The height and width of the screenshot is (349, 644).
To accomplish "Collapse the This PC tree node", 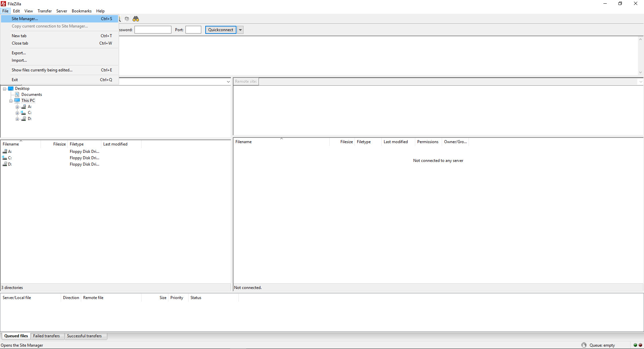I will 11,101.
